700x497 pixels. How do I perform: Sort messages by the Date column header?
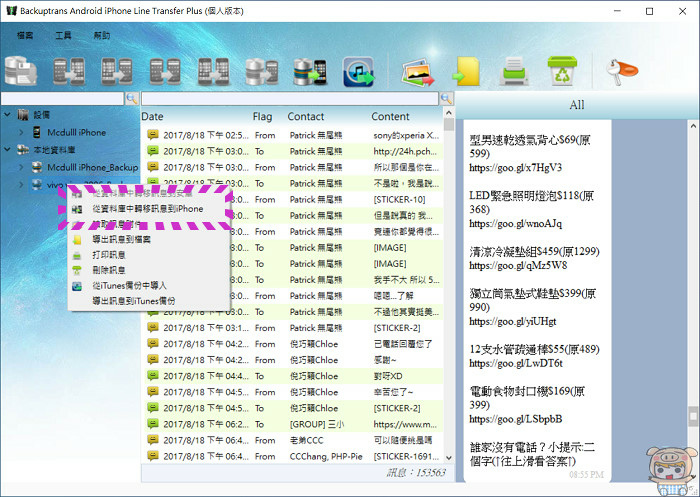(152, 117)
